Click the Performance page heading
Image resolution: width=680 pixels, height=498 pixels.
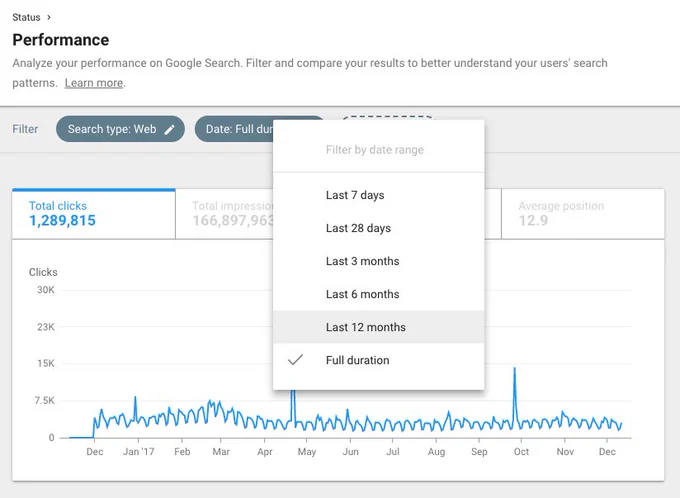coord(61,40)
